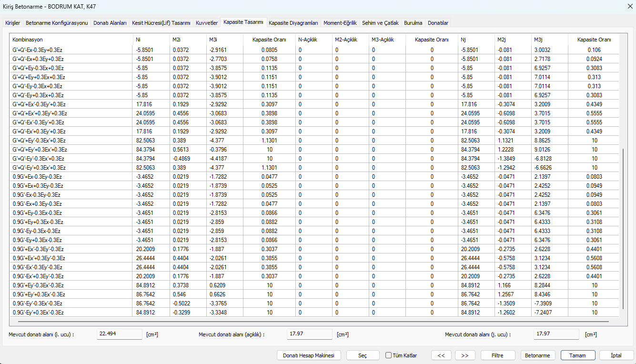The width and height of the screenshot is (636, 364).
Task: Enable the Tüm Katlar checkbox
Action: 389,355
